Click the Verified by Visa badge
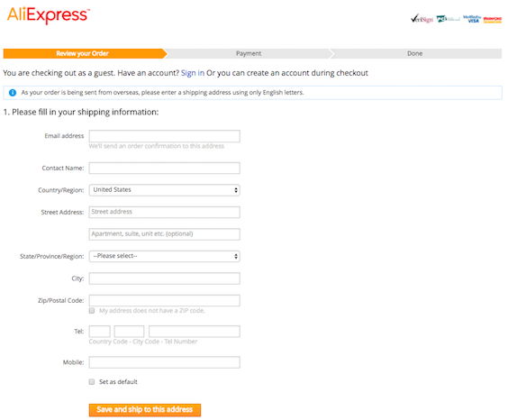508x420 pixels. [x=472, y=19]
